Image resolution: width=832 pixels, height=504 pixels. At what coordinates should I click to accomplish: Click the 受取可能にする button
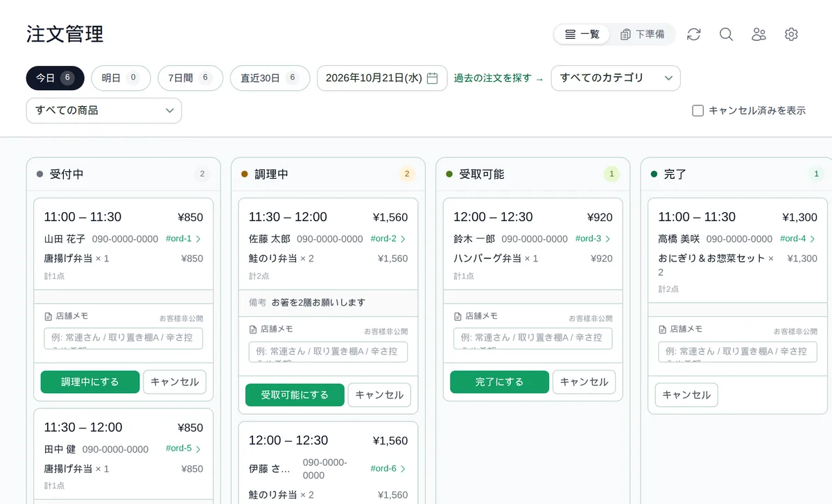pyautogui.click(x=295, y=395)
